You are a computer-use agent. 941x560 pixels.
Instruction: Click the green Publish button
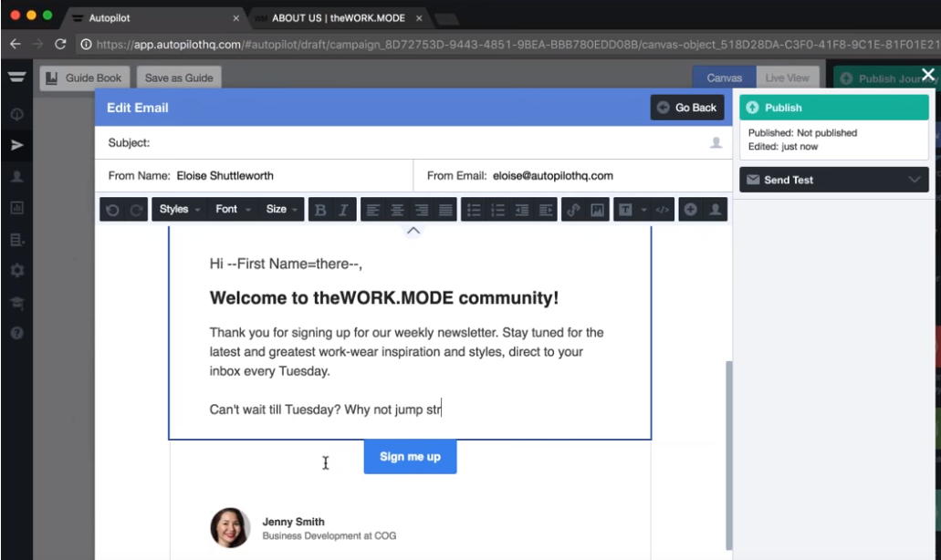point(834,108)
